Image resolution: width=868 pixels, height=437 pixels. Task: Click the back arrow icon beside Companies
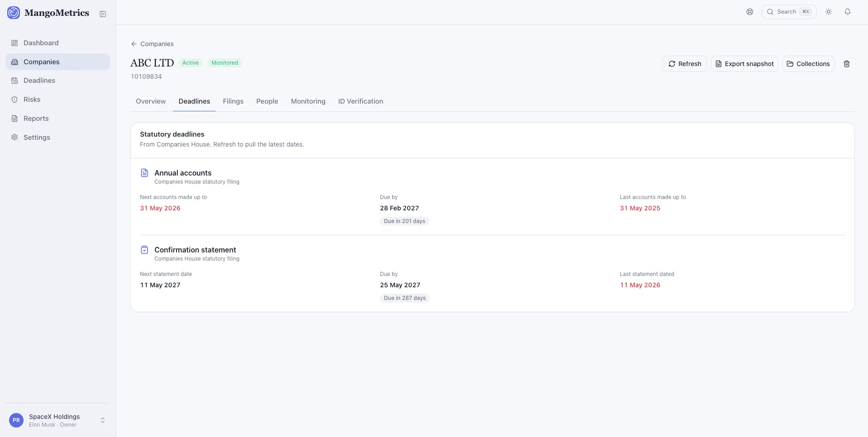pyautogui.click(x=134, y=44)
